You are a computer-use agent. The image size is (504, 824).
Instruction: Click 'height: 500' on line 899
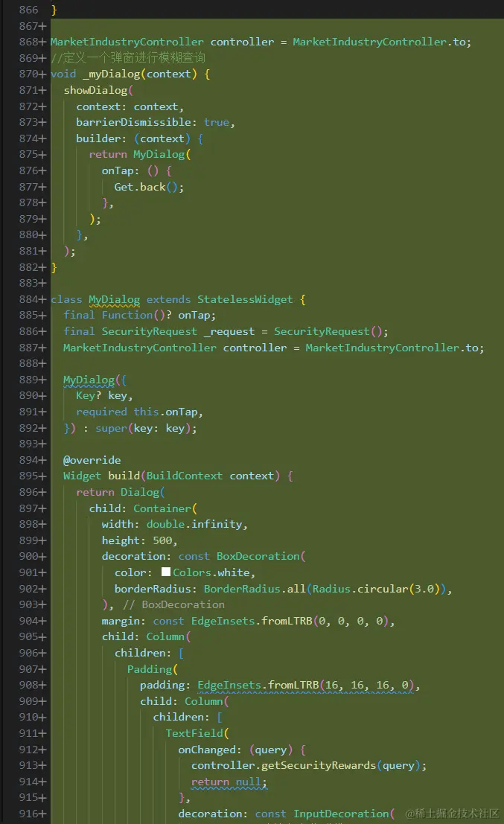point(137,540)
